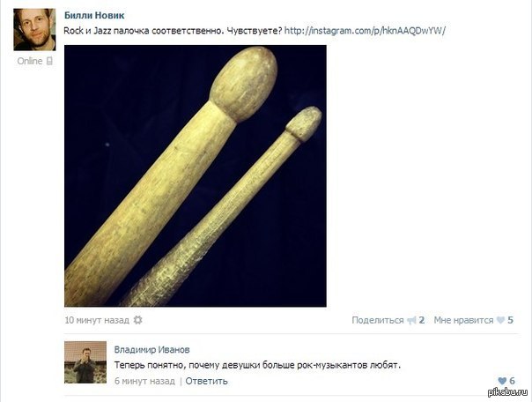Click the post like count 5
This screenshot has height=402, width=532.
click(510, 320)
